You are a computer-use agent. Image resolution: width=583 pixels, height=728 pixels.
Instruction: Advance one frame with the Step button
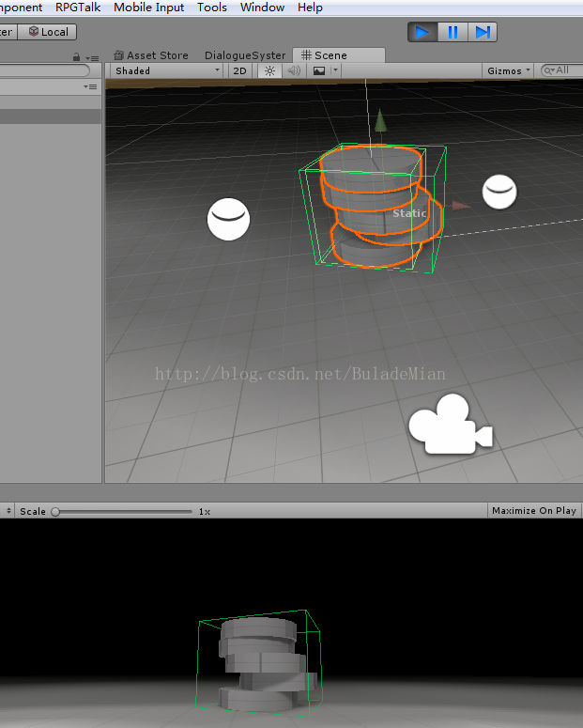pos(483,32)
